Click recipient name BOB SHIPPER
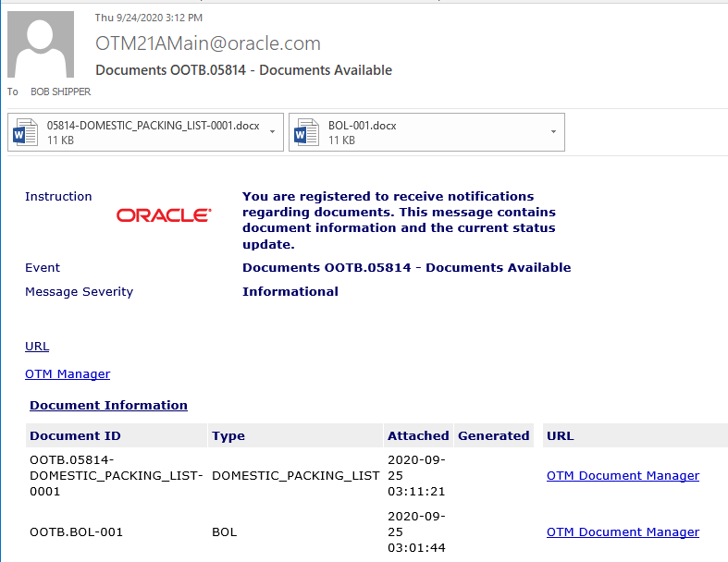This screenshot has height=562, width=728. click(60, 92)
